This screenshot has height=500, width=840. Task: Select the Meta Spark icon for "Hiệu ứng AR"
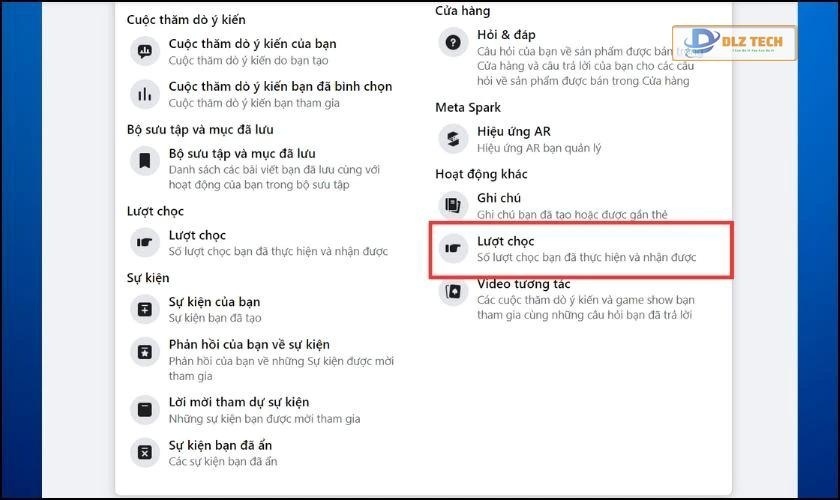[453, 139]
